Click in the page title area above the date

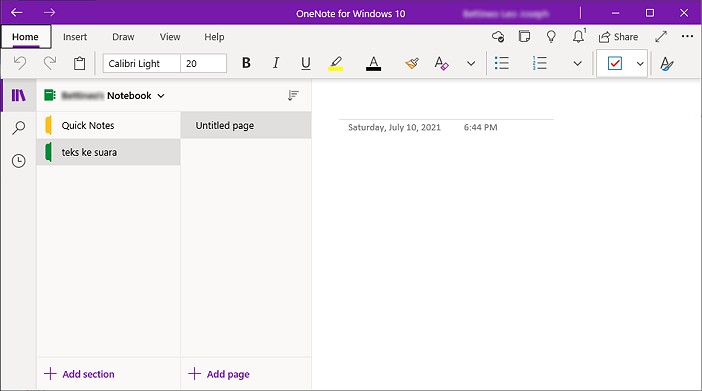pos(446,107)
